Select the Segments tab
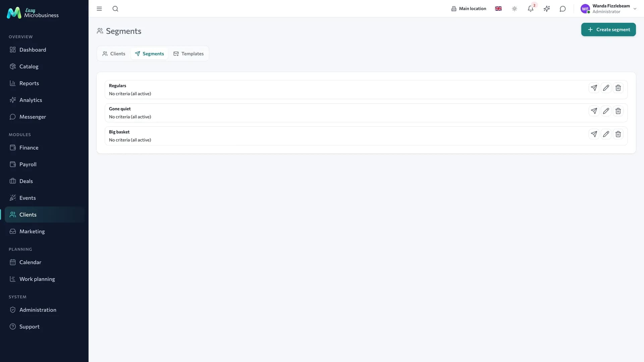 (150, 54)
